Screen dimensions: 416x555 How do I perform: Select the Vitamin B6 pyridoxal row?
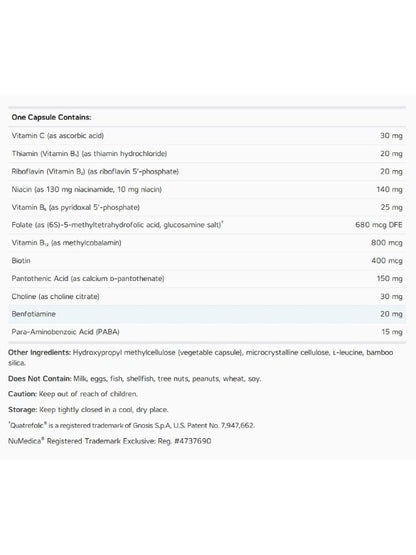[207, 207]
